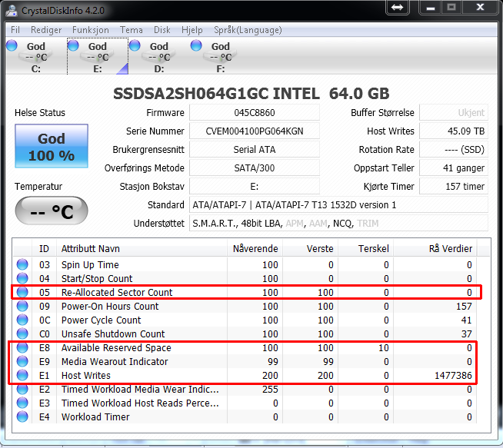Click the Buffer Størrelse Ukjent field
503x448 pixels.
454,113
